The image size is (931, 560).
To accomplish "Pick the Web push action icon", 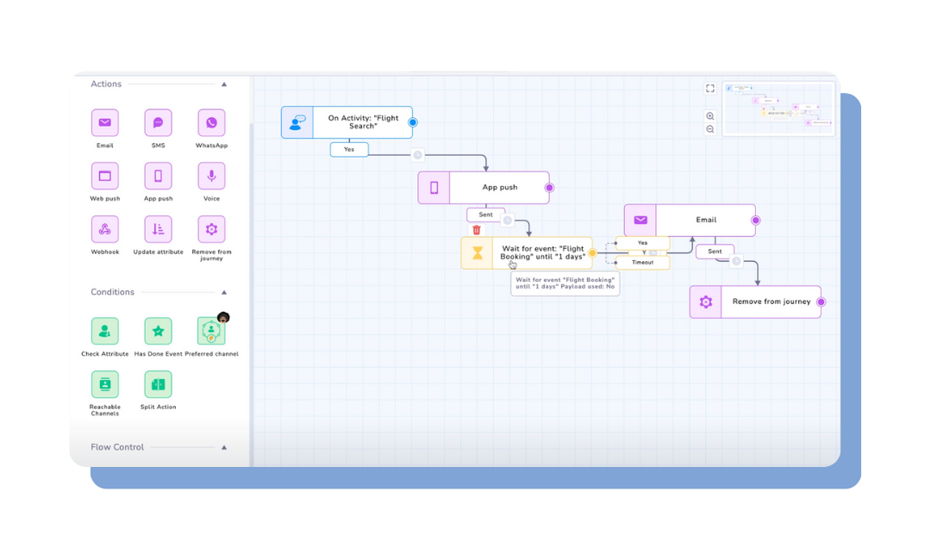I will 105,177.
